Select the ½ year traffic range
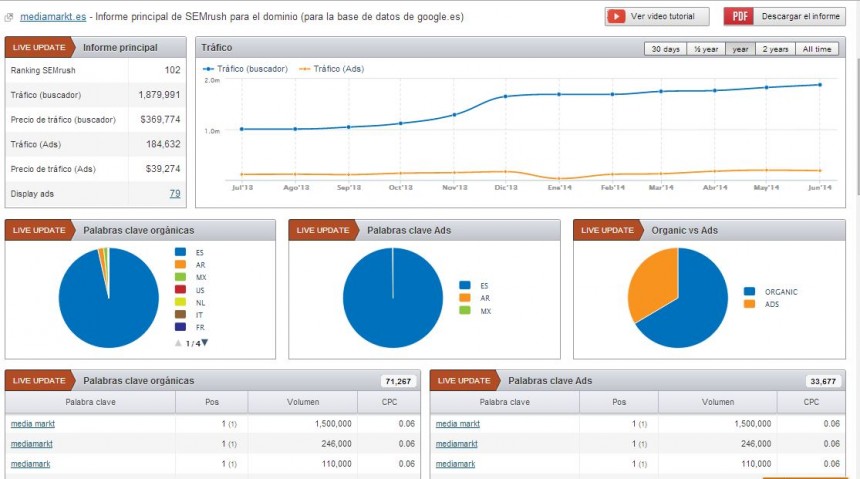 (706, 49)
